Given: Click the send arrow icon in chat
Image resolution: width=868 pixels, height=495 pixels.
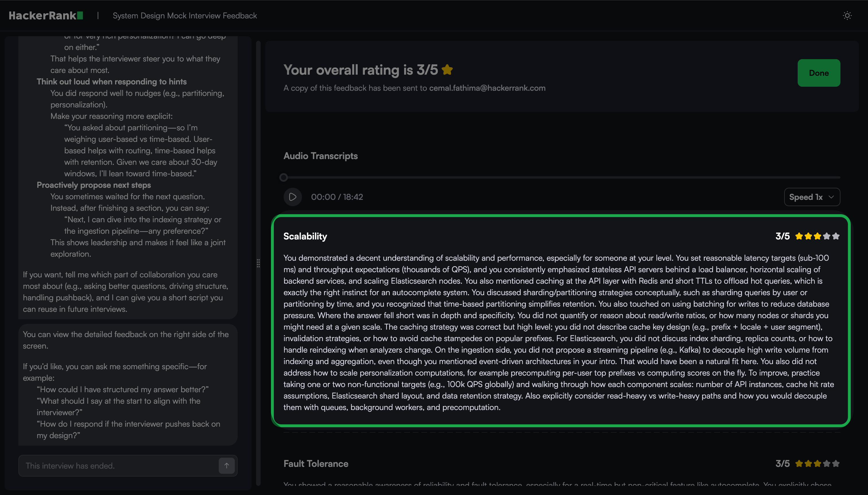Looking at the screenshot, I should pyautogui.click(x=226, y=465).
